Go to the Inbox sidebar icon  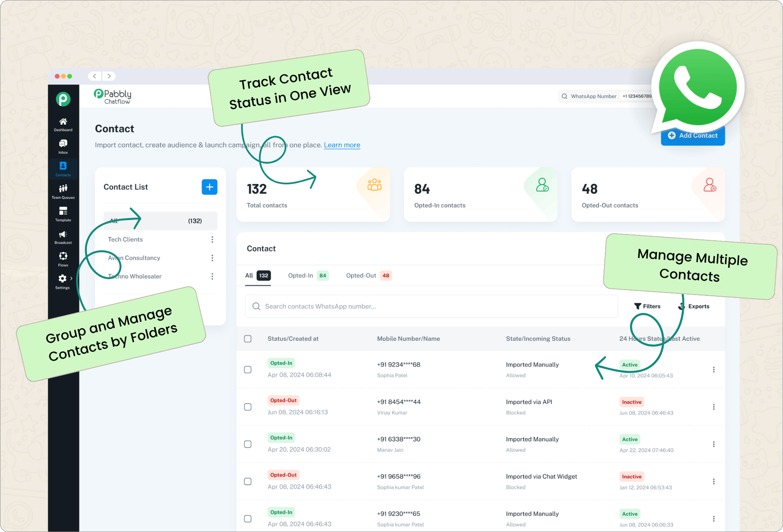point(63,146)
